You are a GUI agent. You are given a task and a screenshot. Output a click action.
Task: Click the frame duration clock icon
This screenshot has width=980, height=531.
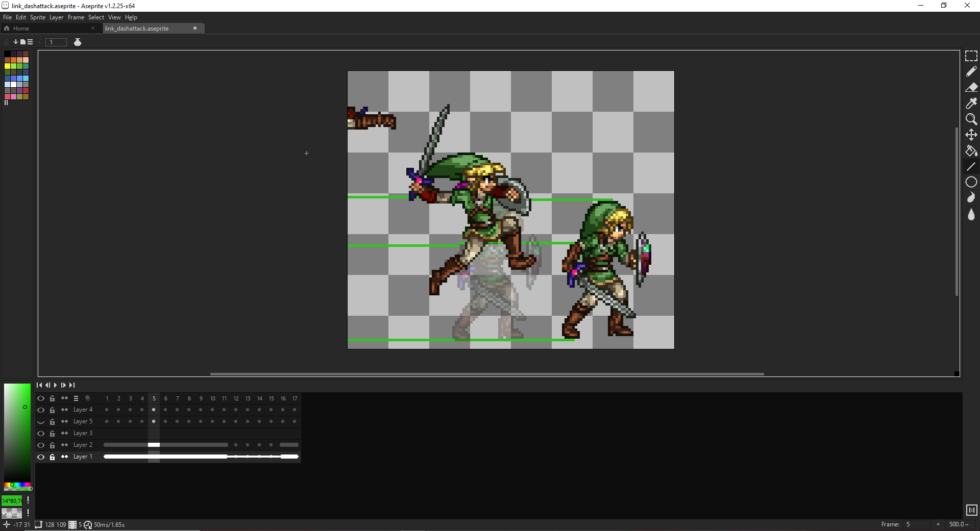pos(88,524)
